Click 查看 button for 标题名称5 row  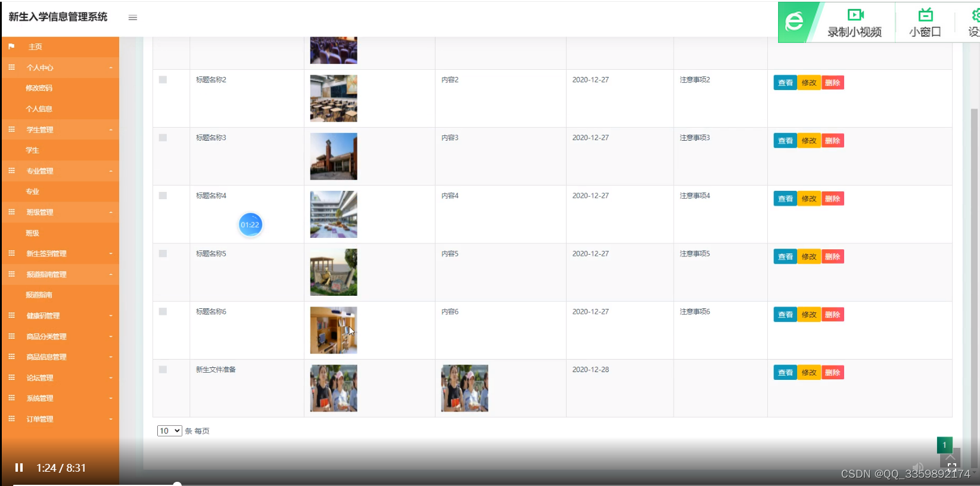(x=785, y=256)
